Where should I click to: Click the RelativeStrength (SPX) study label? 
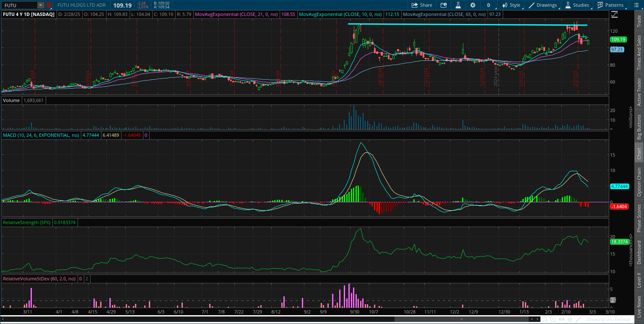tap(27, 222)
